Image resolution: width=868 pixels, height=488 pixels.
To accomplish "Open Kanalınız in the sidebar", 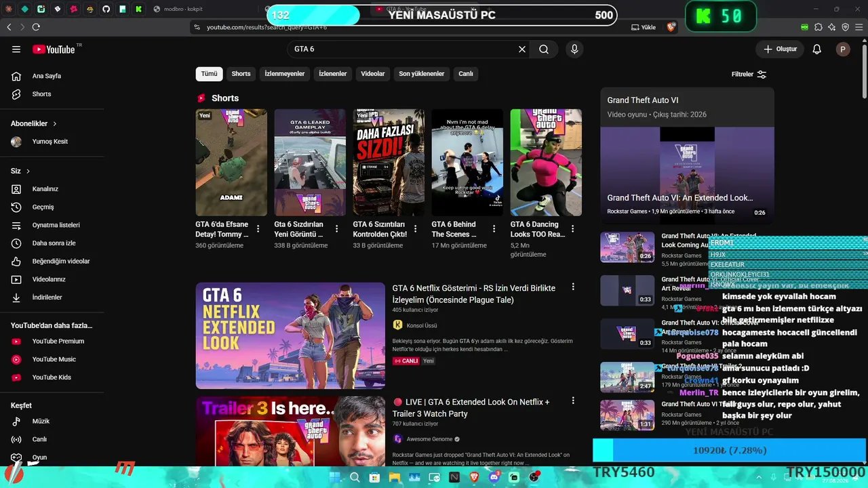I will (x=52, y=189).
